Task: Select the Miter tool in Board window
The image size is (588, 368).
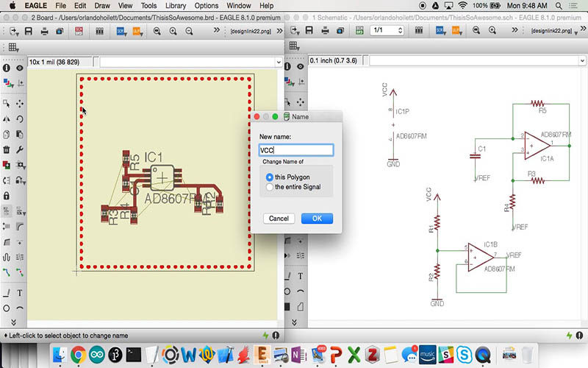Action: coord(20,227)
